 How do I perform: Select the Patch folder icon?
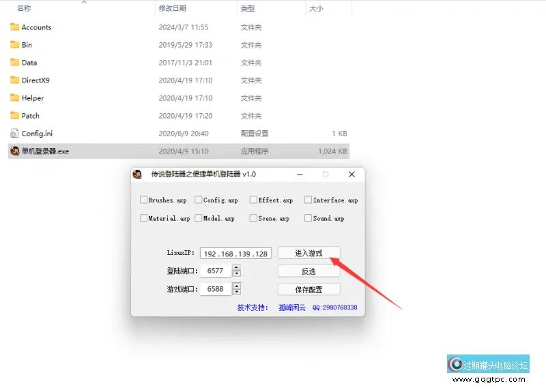(x=14, y=116)
